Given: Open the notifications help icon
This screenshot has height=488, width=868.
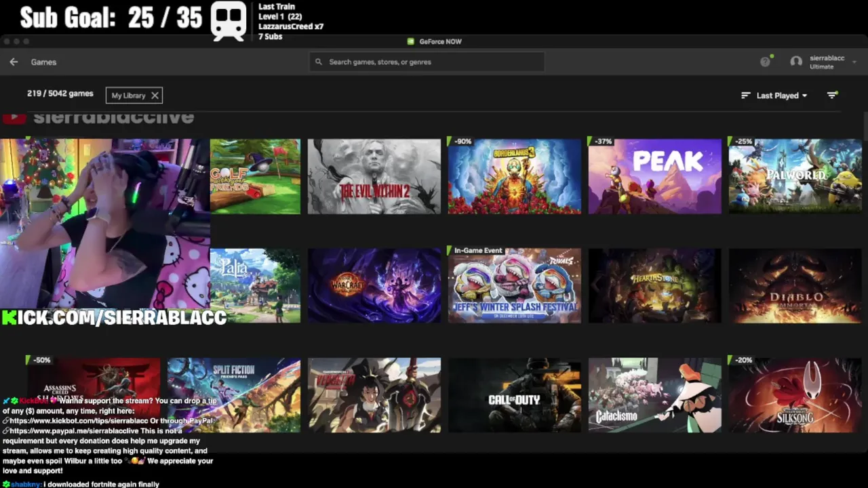Looking at the screenshot, I should [766, 62].
